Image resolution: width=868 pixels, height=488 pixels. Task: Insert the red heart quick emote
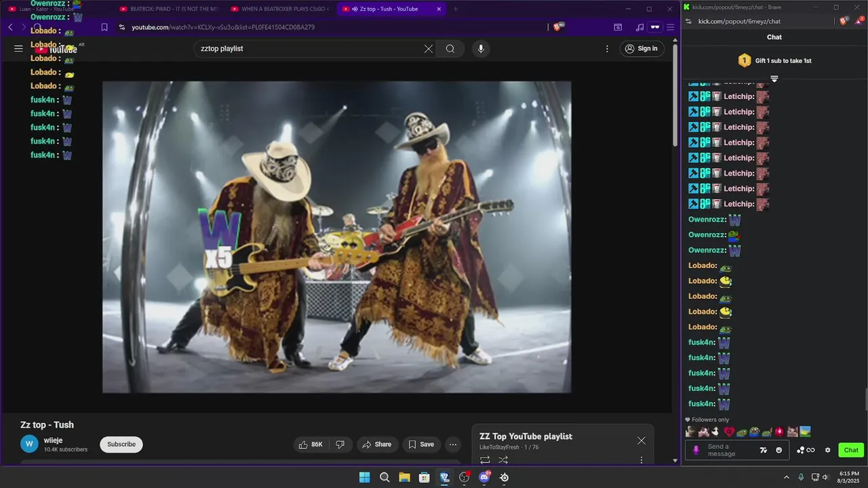click(x=729, y=432)
